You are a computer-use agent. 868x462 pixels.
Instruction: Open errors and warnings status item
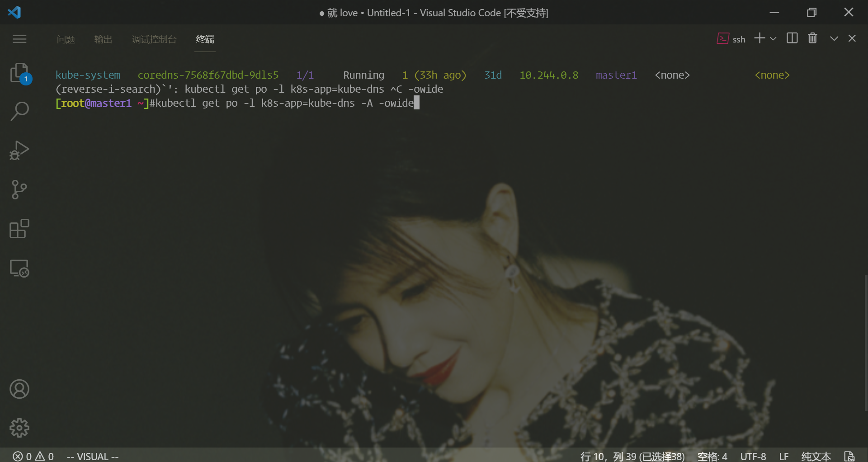[x=33, y=456]
